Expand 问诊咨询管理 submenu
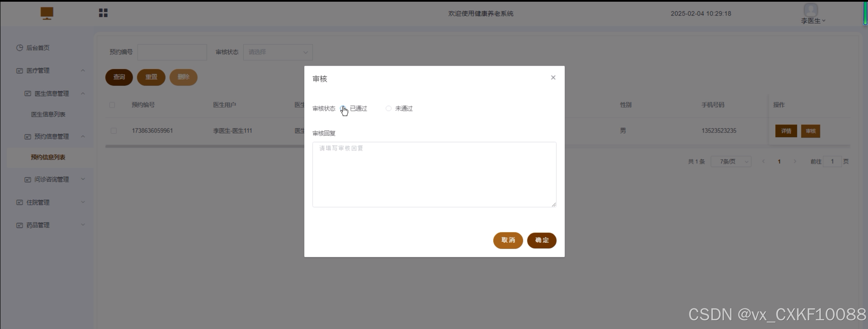The image size is (868, 329). coord(51,179)
